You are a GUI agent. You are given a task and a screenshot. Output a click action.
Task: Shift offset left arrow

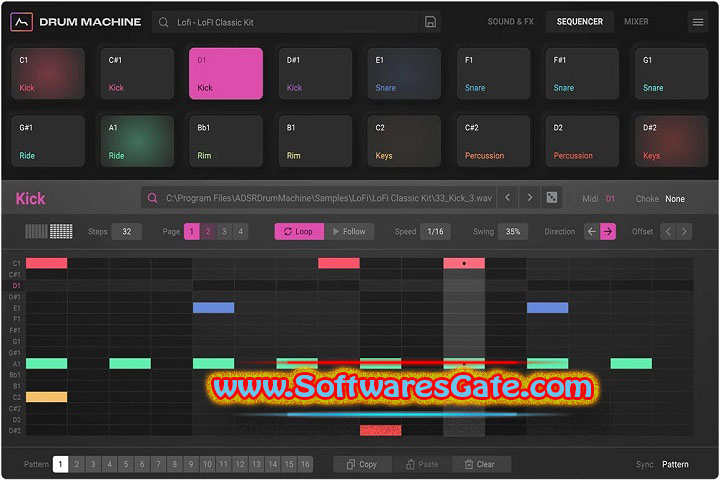click(x=668, y=232)
